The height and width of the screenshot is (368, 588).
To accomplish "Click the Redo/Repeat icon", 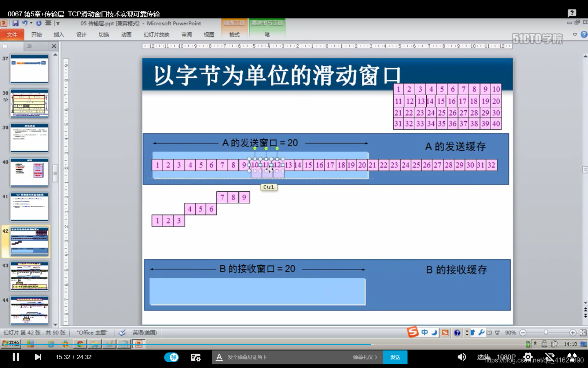I will 39,23.
